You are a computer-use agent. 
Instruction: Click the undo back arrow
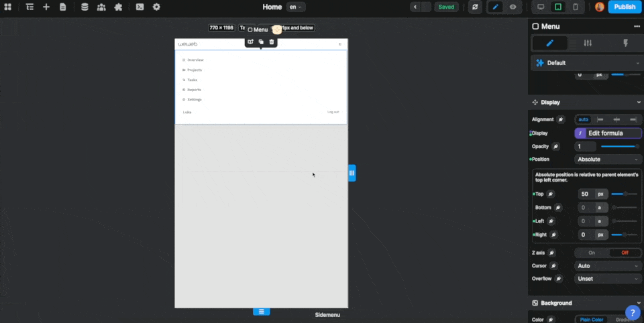pos(415,7)
